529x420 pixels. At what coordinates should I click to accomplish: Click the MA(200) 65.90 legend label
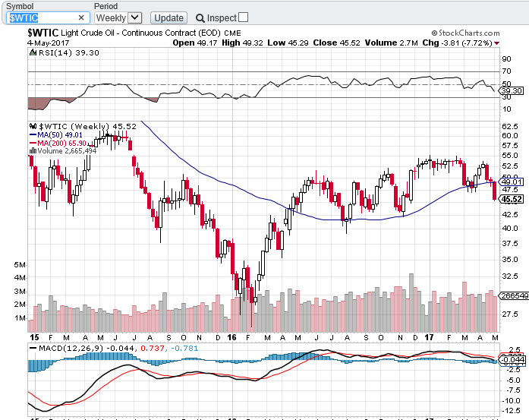coord(61,143)
